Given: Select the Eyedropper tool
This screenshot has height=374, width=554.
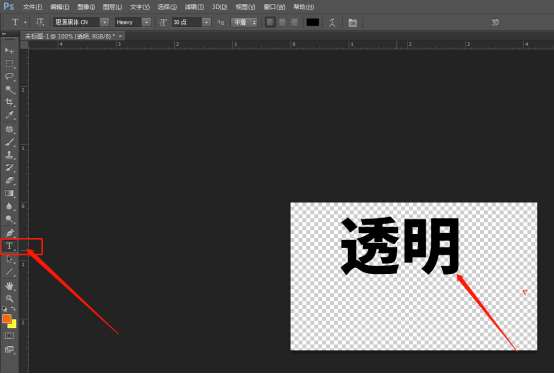Looking at the screenshot, I should click(x=10, y=115).
